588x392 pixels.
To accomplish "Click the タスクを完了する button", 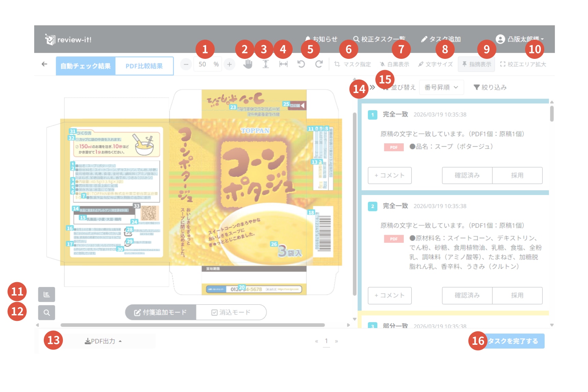I will [513, 341].
